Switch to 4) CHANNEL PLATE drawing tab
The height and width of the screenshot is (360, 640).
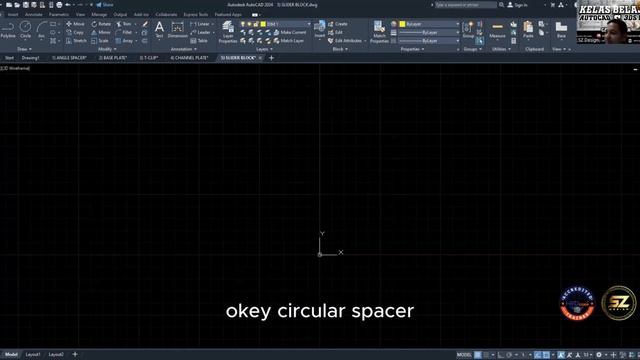tap(189, 58)
